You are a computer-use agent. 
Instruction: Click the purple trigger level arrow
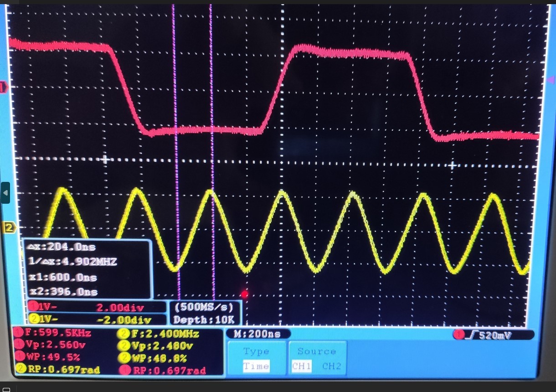coord(550,80)
